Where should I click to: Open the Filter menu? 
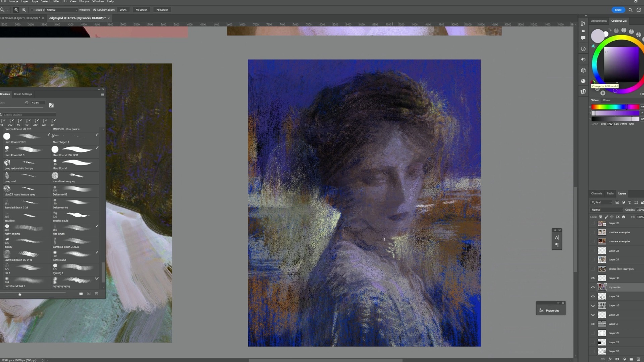point(56,1)
